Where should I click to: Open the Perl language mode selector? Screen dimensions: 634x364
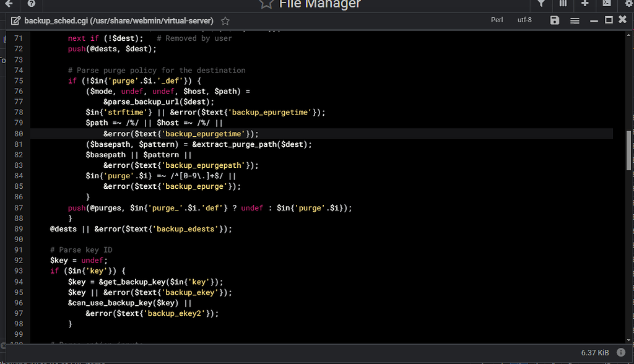(x=497, y=20)
